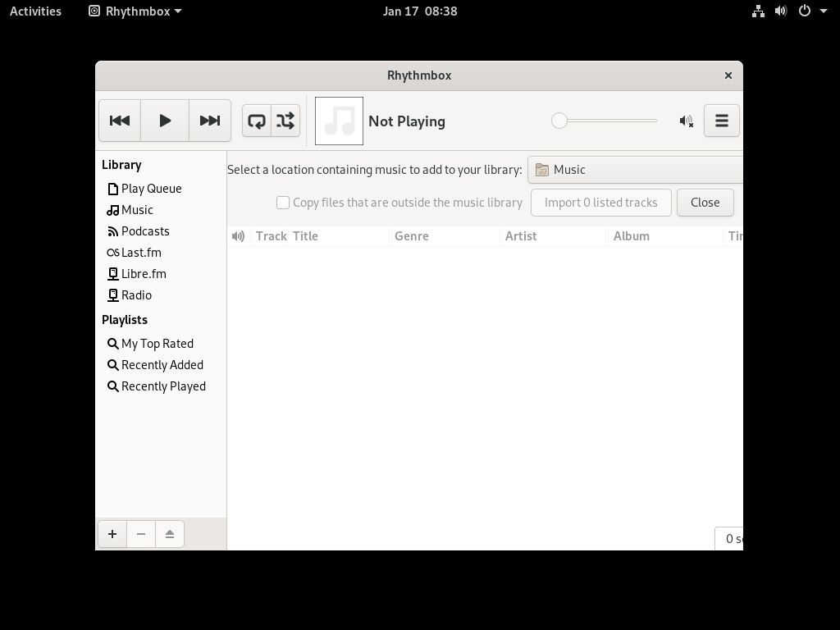Image resolution: width=840 pixels, height=630 pixels.
Task: Sort by Title column header
Action: click(x=339, y=236)
